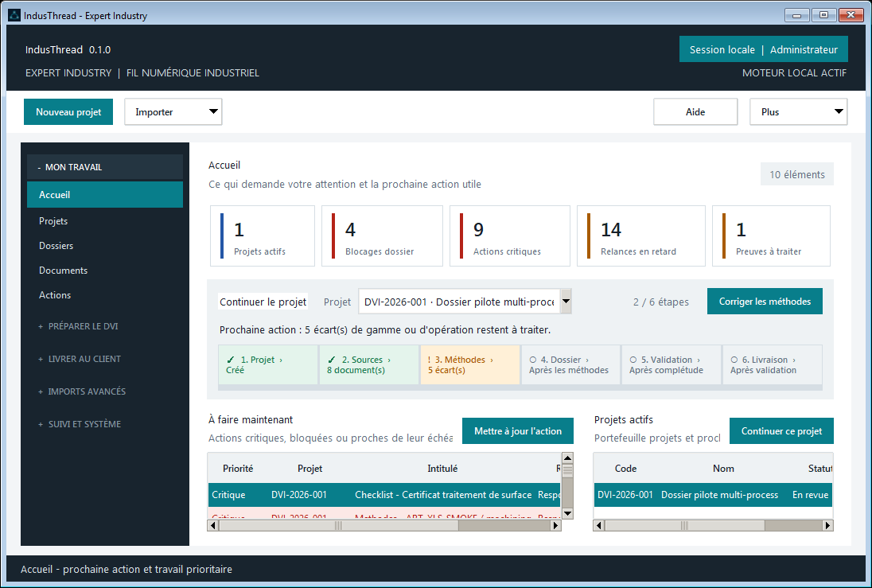Select step 4. Dossier
Viewport: 872px width, 588px height.
point(571,365)
